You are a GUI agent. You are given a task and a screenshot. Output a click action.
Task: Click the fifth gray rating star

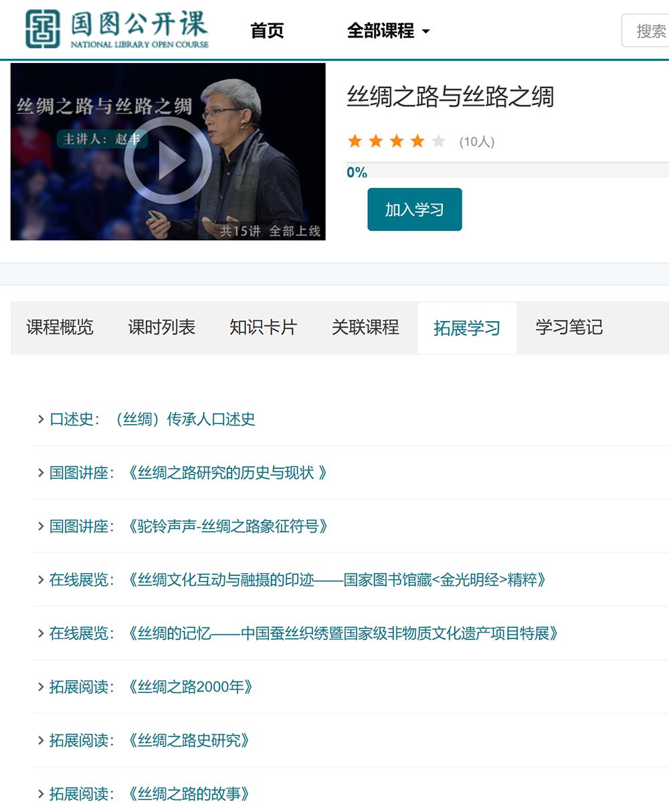click(x=437, y=140)
